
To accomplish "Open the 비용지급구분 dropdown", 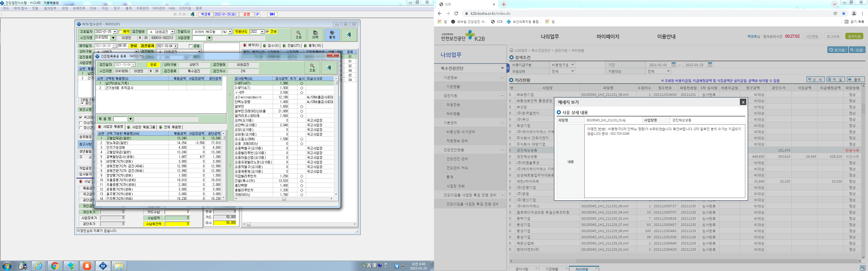I will (x=563, y=65).
